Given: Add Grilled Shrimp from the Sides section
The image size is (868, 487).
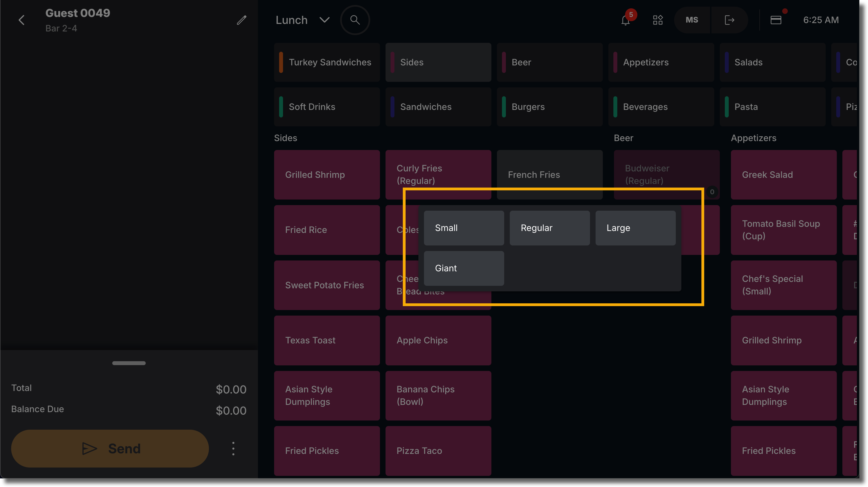Looking at the screenshot, I should [327, 175].
